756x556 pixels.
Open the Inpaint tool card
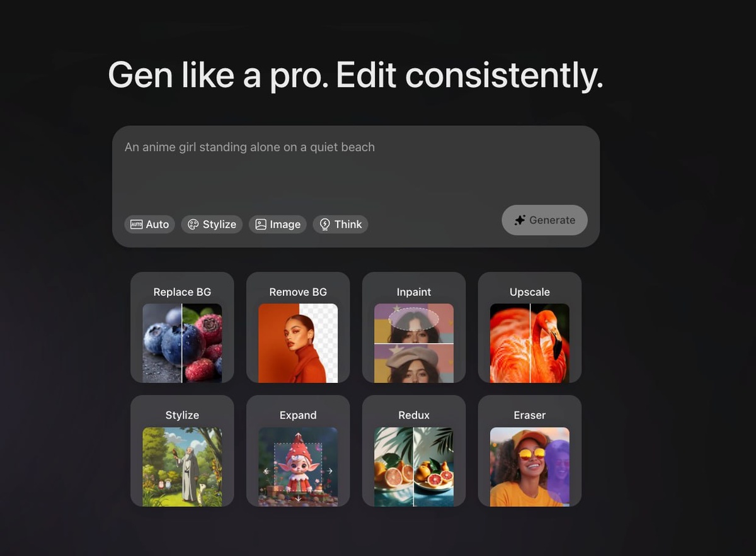click(x=414, y=327)
